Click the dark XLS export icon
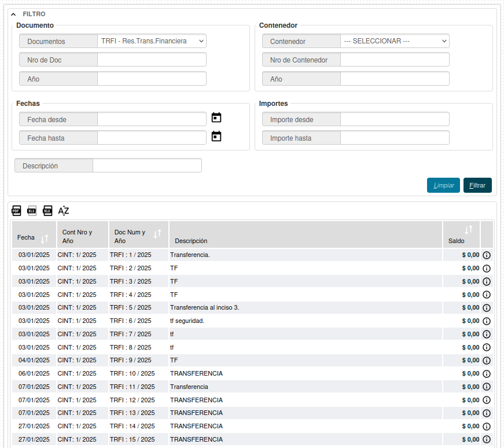Viewport: 504px width, 448px height. 47,211
